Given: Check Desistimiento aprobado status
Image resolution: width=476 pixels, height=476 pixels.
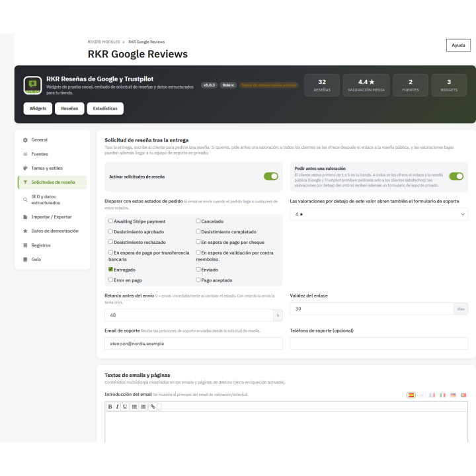Looking at the screenshot, I should click(x=110, y=231).
